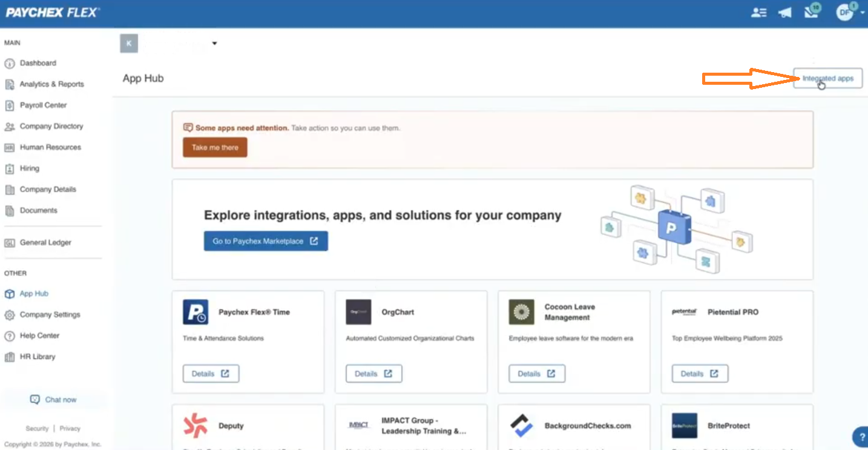
Task: Open Payroll Center
Action: point(43,105)
